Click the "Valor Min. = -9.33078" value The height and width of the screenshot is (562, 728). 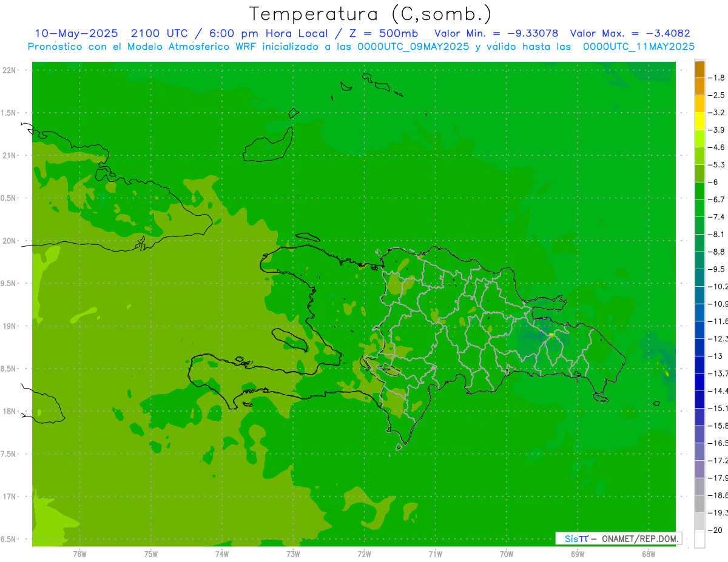pos(496,33)
